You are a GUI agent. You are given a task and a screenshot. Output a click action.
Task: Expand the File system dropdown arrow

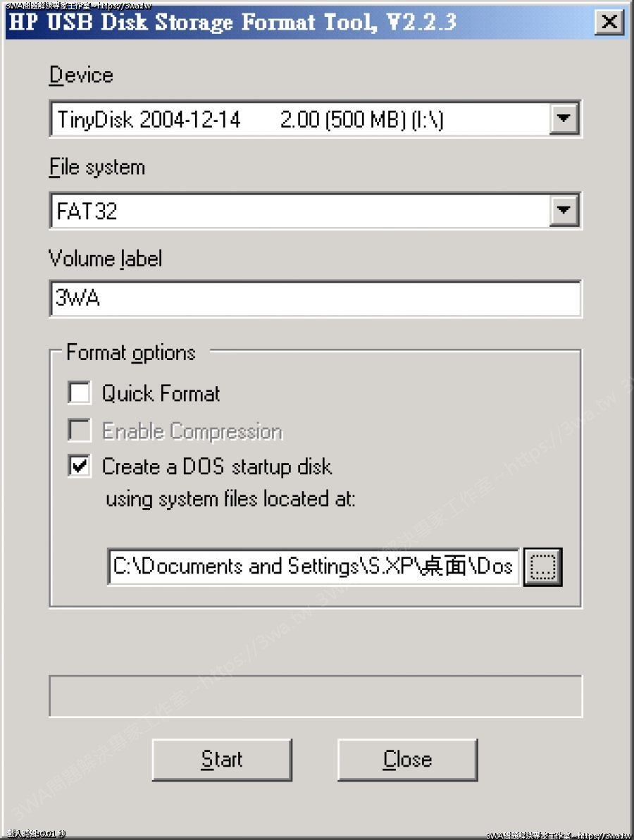click(564, 211)
